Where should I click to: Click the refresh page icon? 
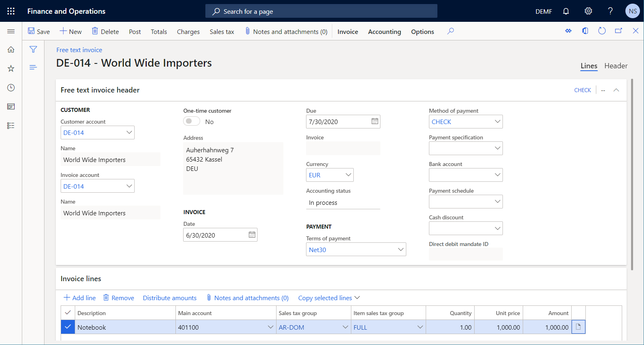click(602, 31)
